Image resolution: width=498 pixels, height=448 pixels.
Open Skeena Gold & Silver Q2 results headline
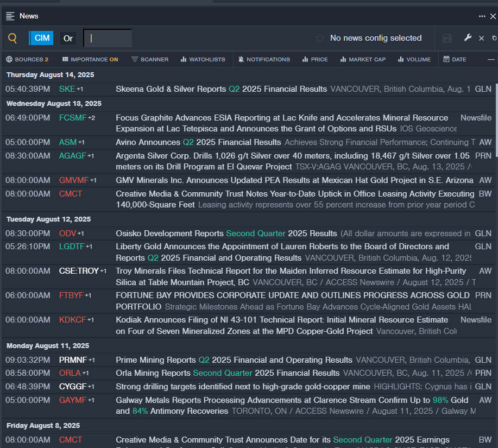coord(222,89)
